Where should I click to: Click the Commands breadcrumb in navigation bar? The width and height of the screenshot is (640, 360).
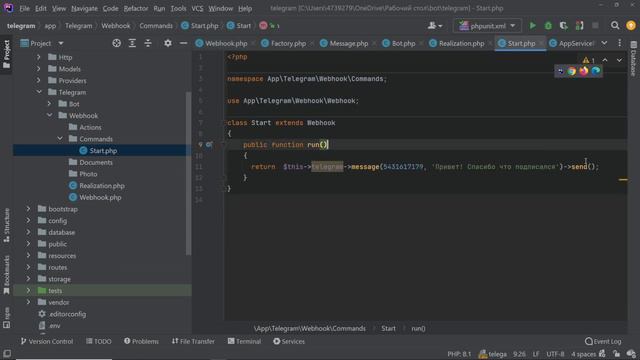156,26
